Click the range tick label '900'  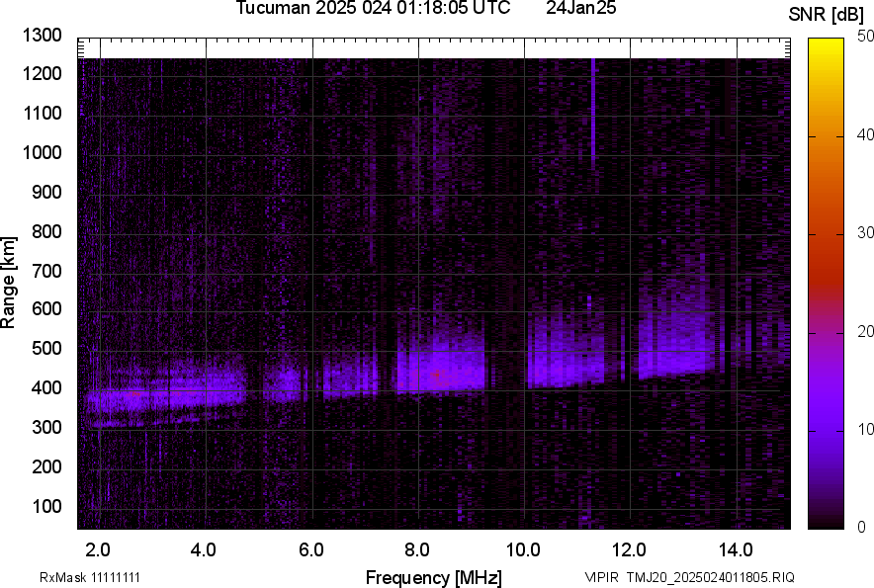pos(46,192)
